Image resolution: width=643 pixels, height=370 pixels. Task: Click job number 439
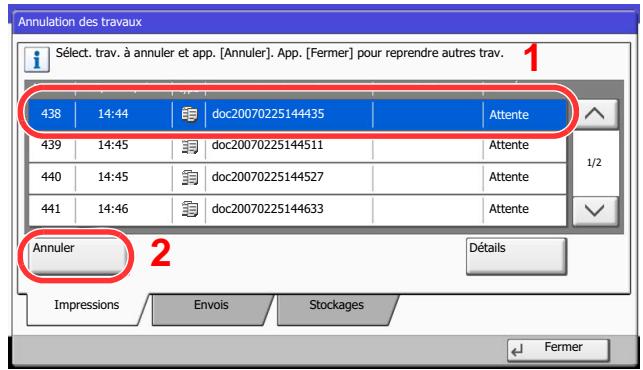51,145
